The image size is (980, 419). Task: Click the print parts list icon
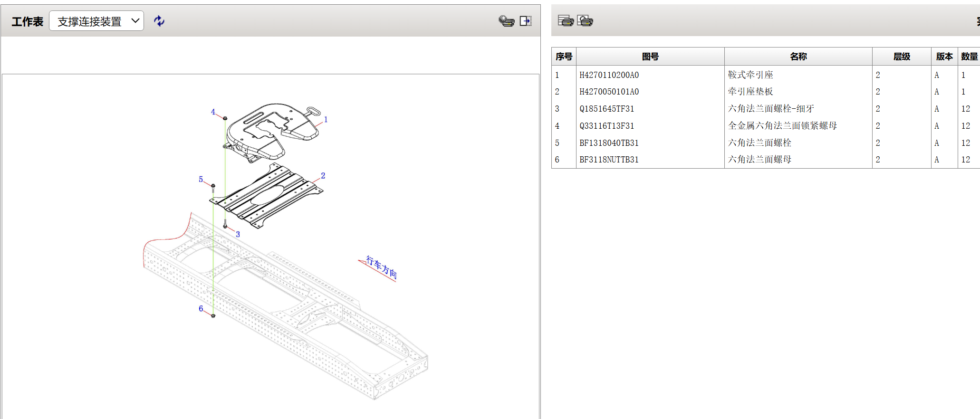(566, 20)
